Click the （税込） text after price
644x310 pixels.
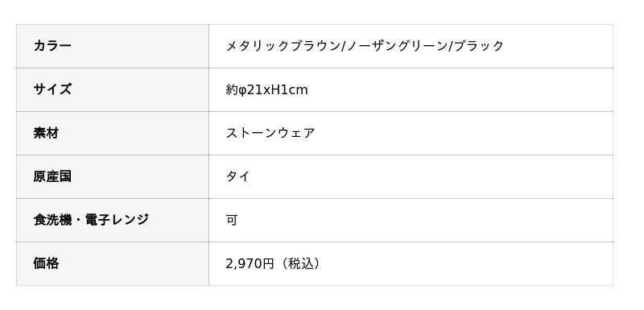tap(299, 263)
